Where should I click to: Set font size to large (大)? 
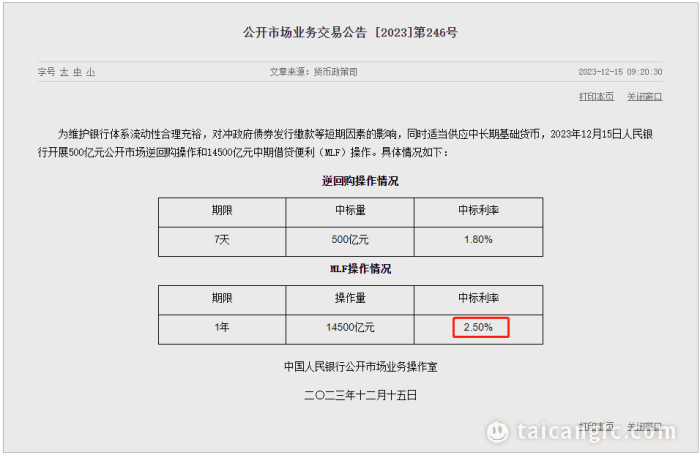[x=64, y=72]
